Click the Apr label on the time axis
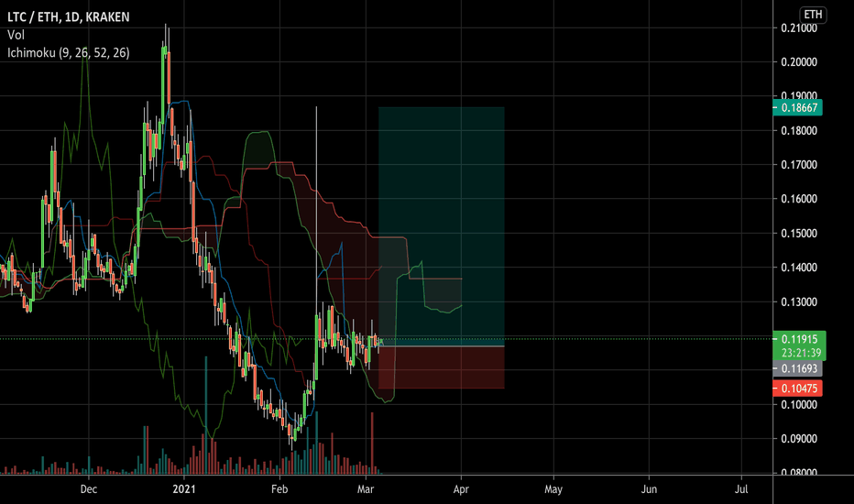The image size is (854, 504). [461, 489]
